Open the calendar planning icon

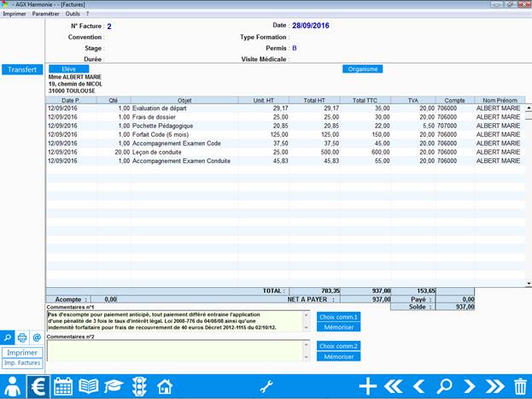pos(63,386)
